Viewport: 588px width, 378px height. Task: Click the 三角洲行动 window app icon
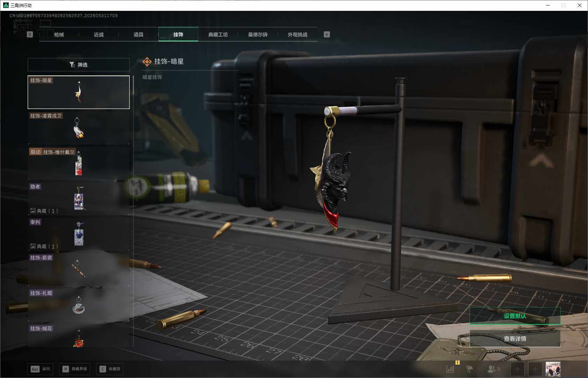6,5
